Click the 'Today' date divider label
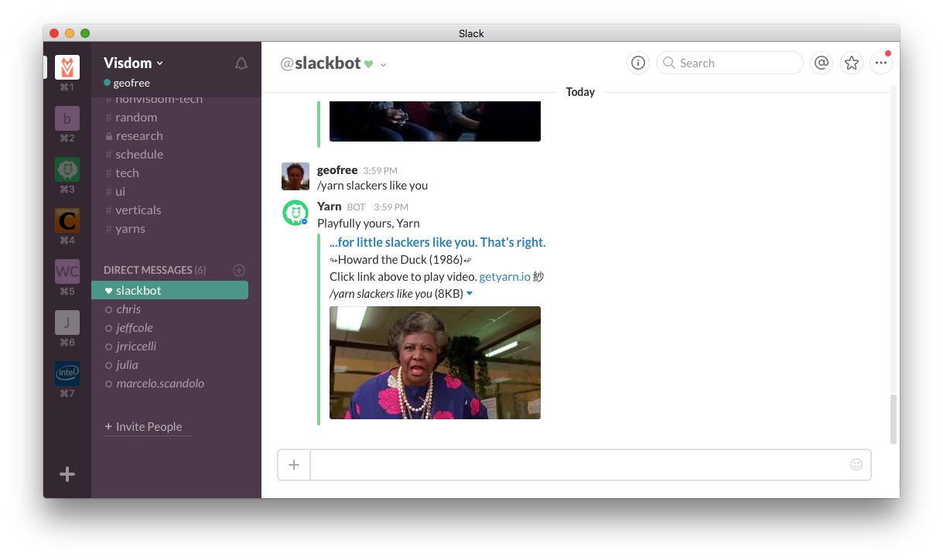943x560 pixels. pos(580,92)
